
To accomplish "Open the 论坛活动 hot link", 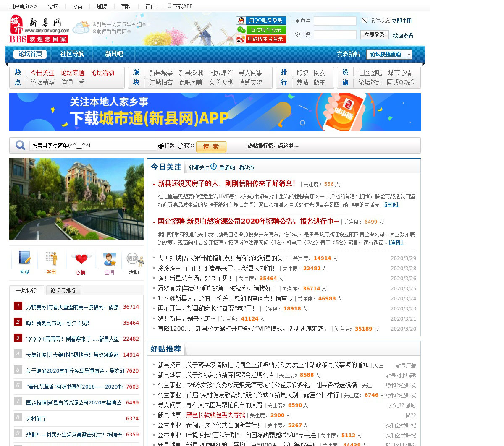I will pyautogui.click(x=102, y=73).
